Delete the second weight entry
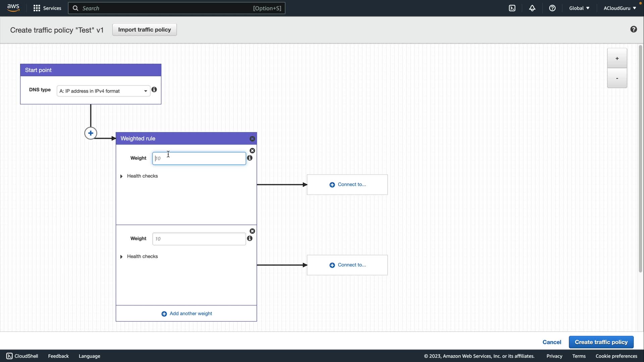The height and width of the screenshot is (362, 644). (x=252, y=231)
